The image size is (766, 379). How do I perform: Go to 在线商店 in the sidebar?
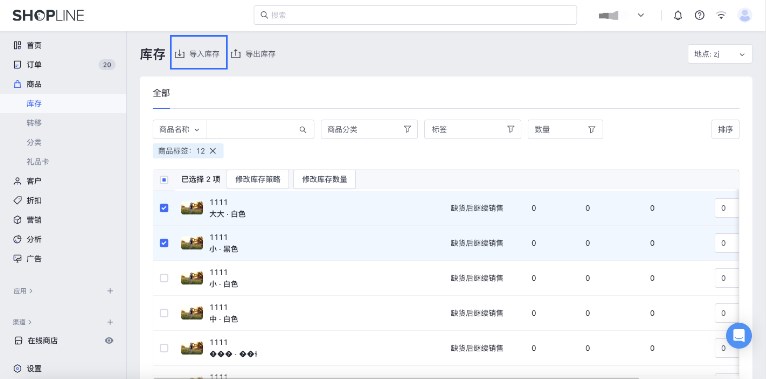pyautogui.click(x=42, y=340)
